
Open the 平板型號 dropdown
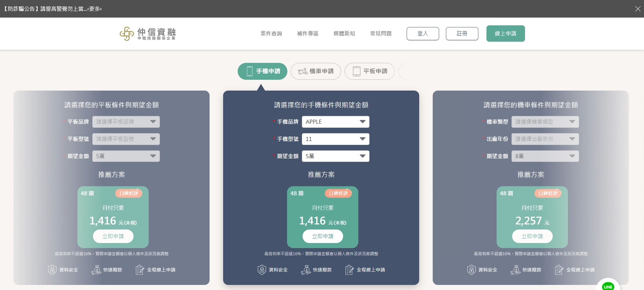[x=126, y=139]
